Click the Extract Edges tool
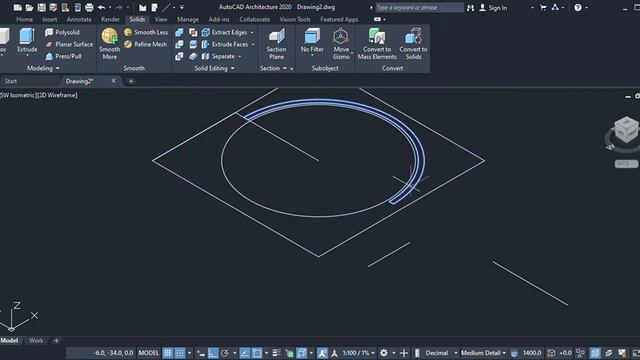The width and height of the screenshot is (640, 360). tap(224, 32)
